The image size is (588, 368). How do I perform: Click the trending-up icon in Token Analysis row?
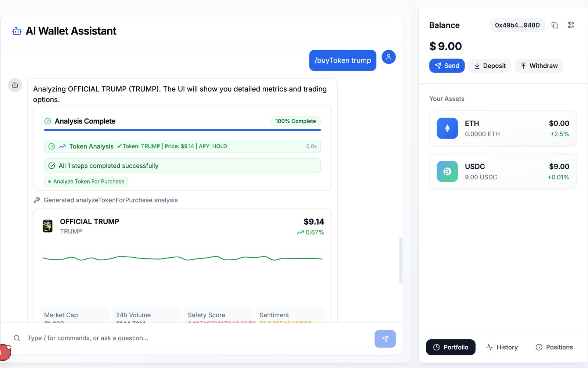point(62,146)
